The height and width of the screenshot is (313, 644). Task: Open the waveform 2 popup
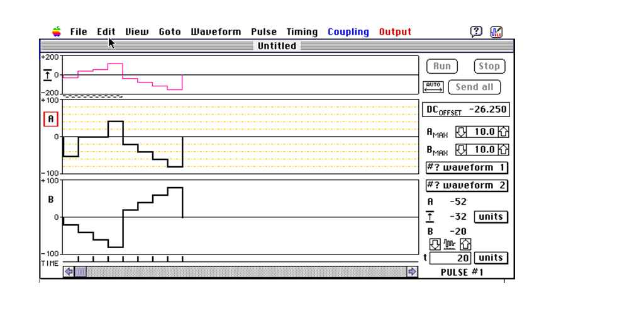coord(467,186)
